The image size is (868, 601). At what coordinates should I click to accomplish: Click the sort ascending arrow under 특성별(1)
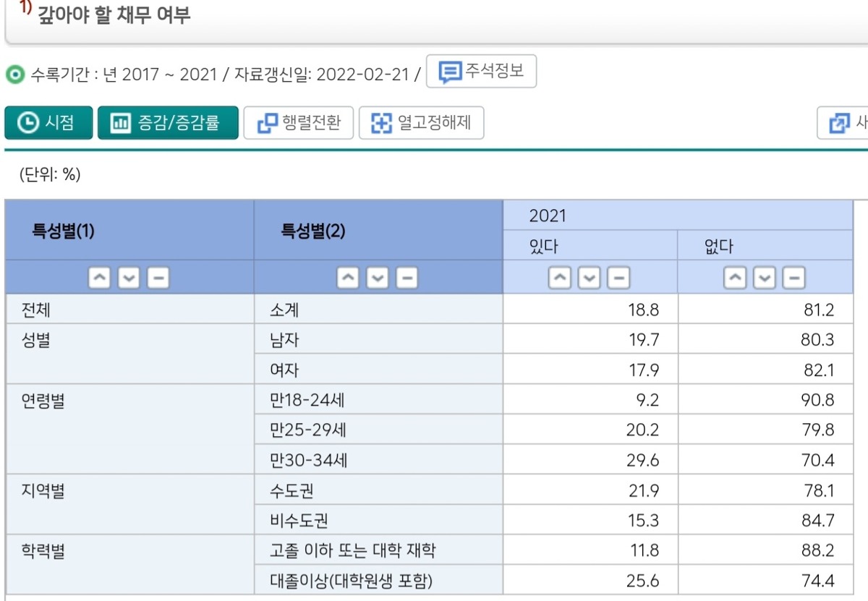click(x=99, y=278)
